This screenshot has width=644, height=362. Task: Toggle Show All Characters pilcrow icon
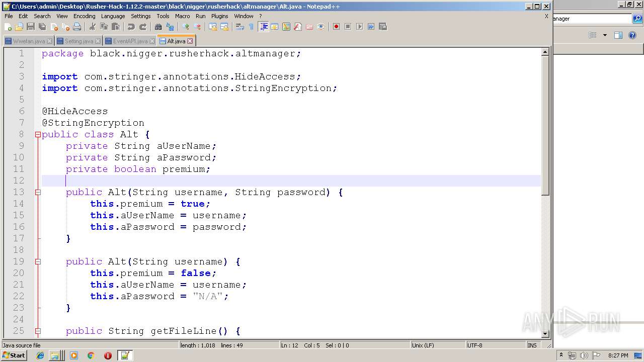click(251, 27)
